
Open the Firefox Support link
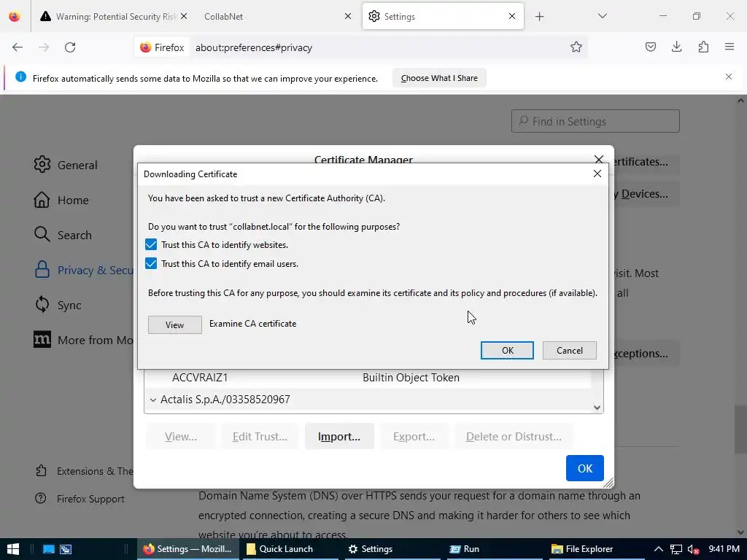(80, 499)
